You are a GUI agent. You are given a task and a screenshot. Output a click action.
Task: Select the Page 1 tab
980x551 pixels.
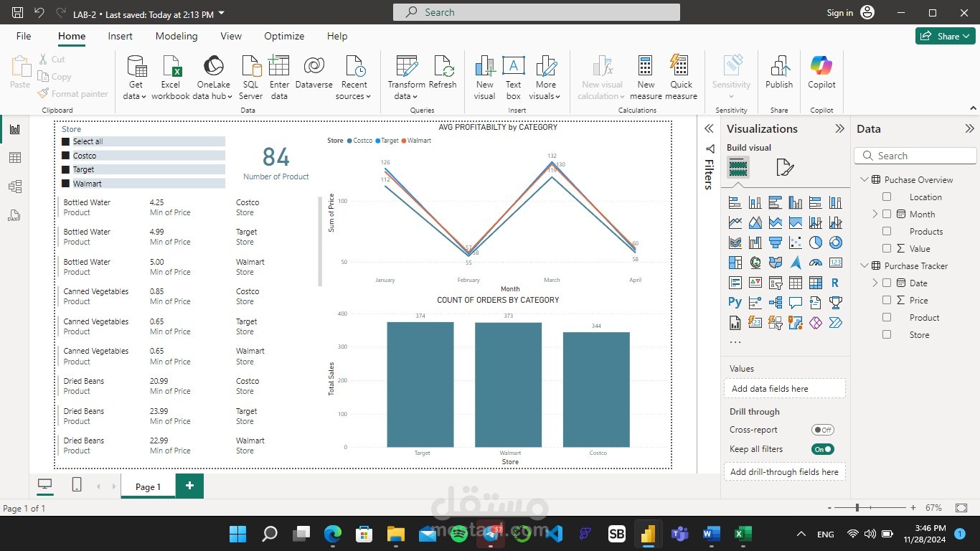pos(149,486)
